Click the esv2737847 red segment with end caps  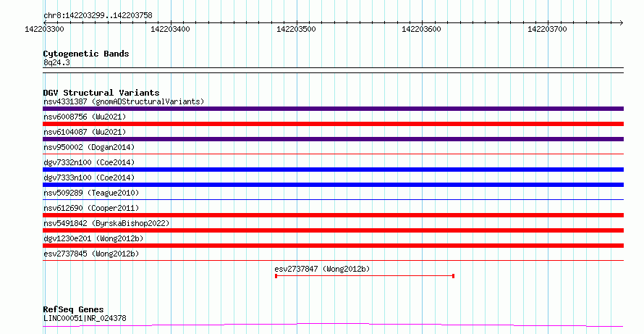pos(364,276)
